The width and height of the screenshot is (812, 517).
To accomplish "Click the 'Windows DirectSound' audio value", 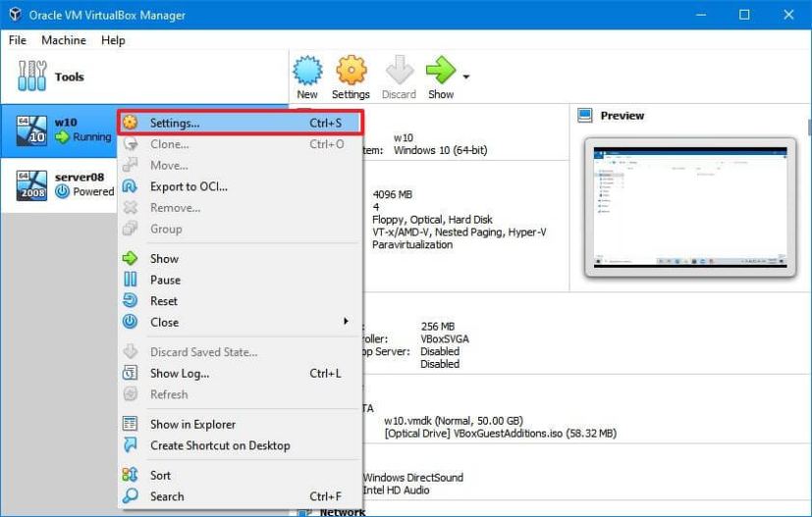I will click(413, 478).
